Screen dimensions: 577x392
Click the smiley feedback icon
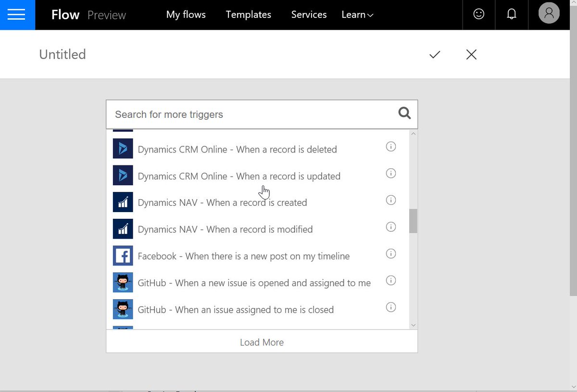coord(479,14)
